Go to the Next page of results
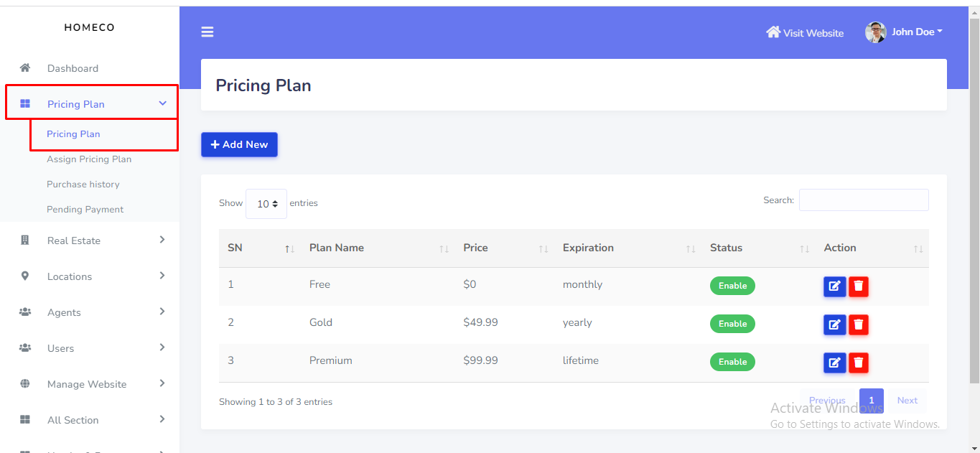980x453 pixels. pos(907,401)
